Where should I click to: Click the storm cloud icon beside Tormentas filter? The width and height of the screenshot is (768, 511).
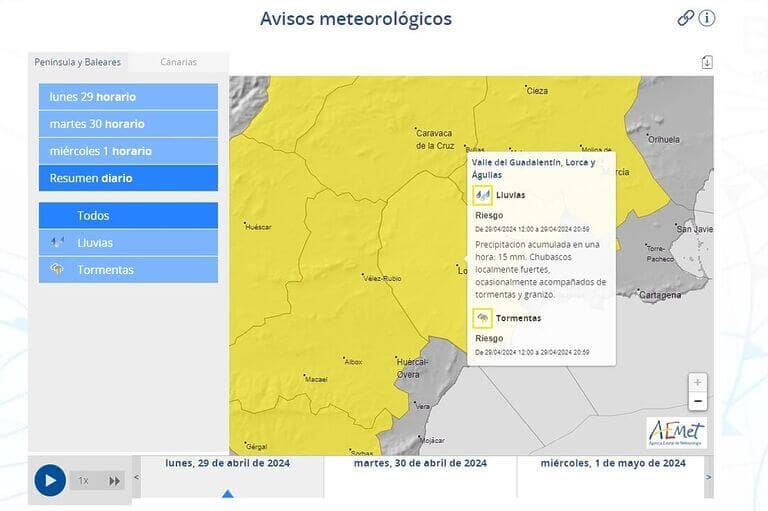(57, 268)
